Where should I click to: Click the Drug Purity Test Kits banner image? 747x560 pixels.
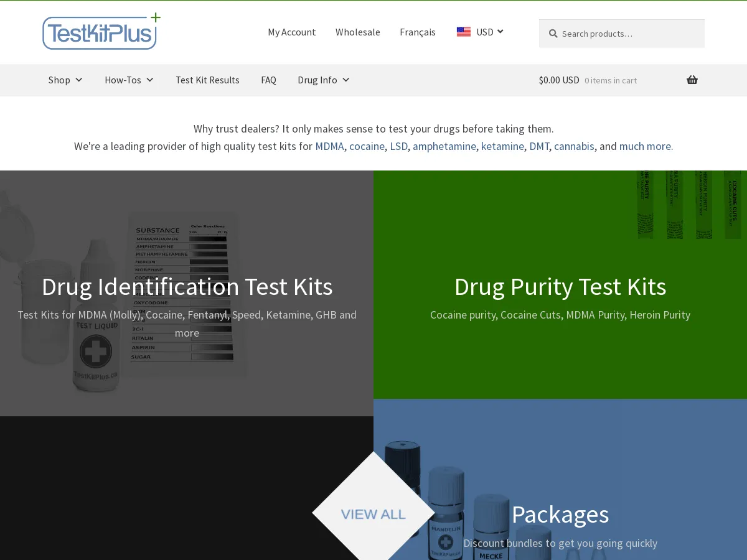(x=560, y=286)
